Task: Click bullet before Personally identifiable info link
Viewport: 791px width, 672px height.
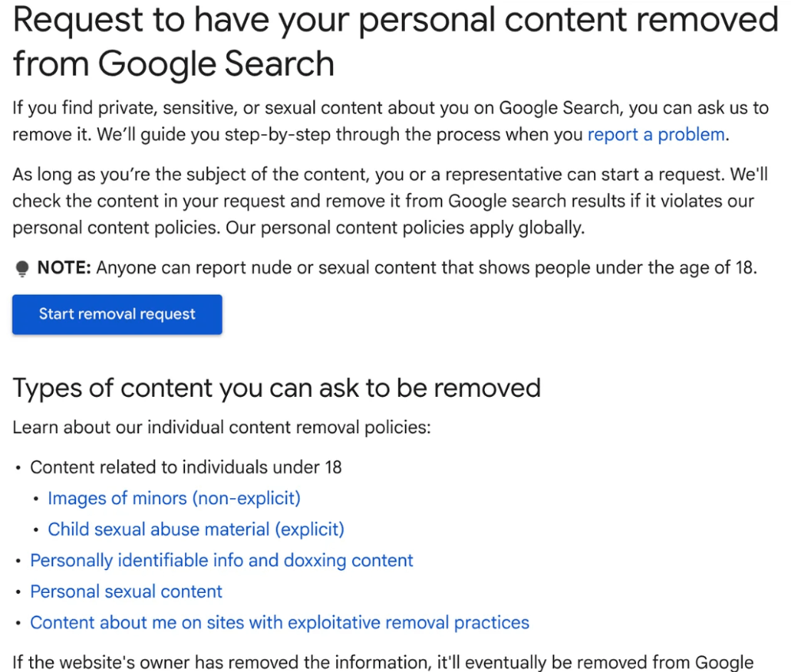Action: coord(18,561)
